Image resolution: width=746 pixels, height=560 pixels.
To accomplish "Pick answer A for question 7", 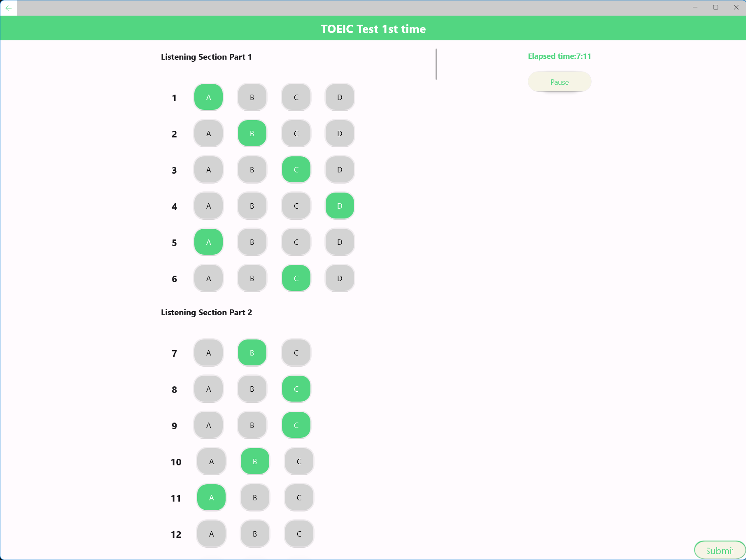I will coord(209,353).
